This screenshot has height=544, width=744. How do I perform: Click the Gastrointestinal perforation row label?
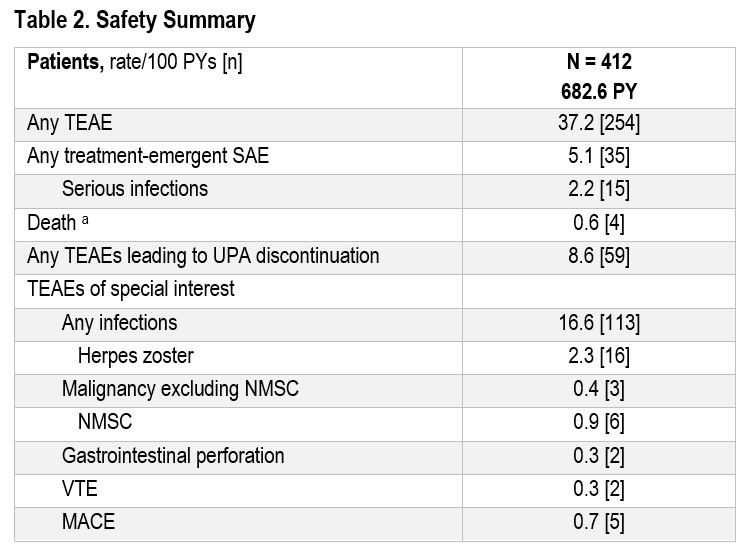point(173,455)
